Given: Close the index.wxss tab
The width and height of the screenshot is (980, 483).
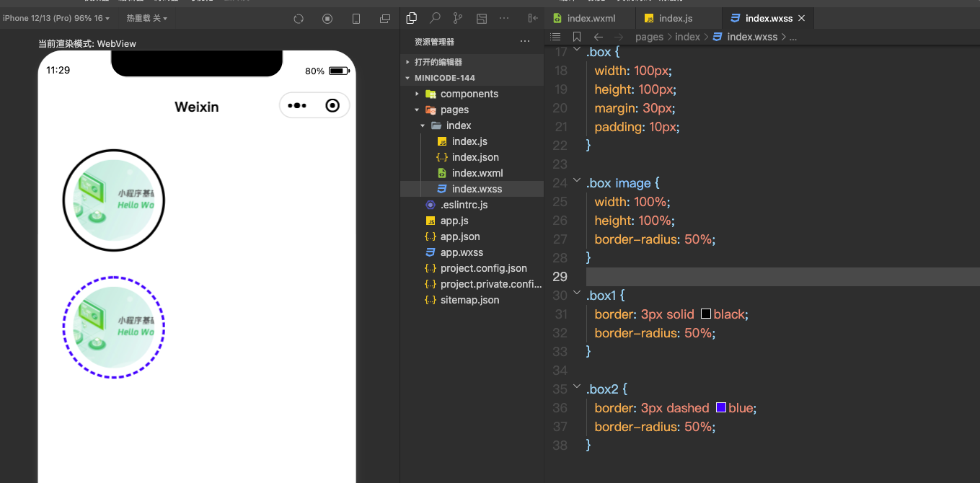Looking at the screenshot, I should click(801, 18).
